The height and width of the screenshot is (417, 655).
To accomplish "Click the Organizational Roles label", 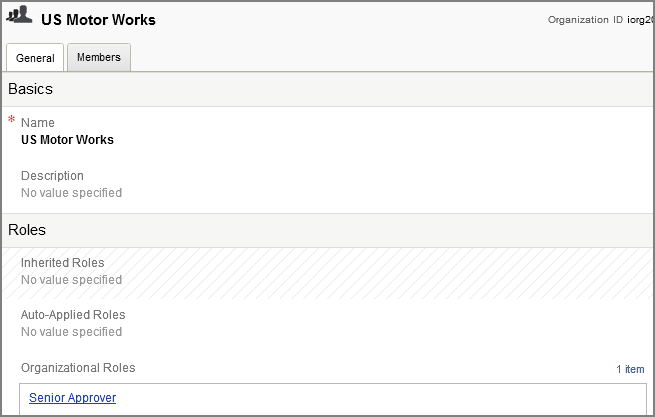I will [x=78, y=368].
